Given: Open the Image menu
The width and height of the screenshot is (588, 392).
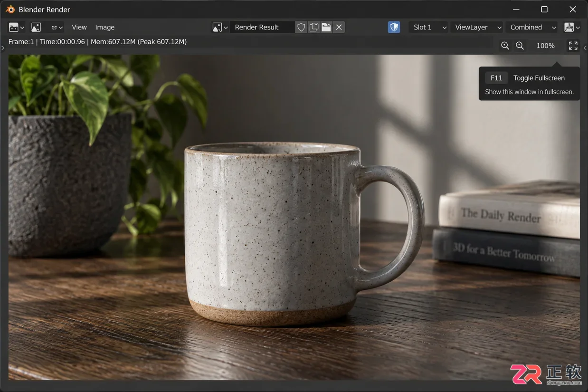Looking at the screenshot, I should pyautogui.click(x=105, y=27).
